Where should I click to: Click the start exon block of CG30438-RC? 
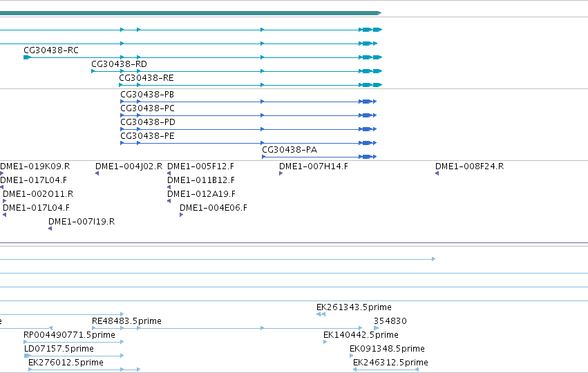click(x=27, y=58)
